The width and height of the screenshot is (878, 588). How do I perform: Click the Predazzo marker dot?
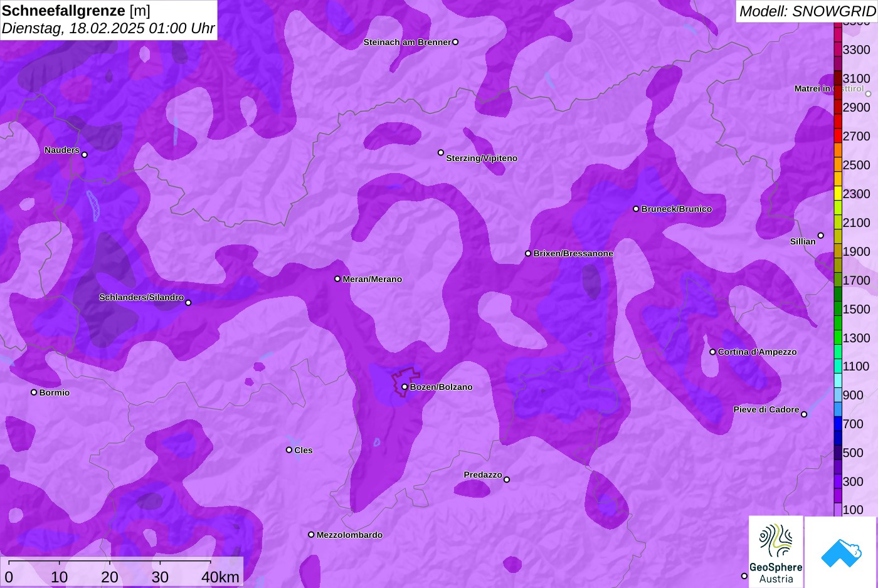click(507, 480)
